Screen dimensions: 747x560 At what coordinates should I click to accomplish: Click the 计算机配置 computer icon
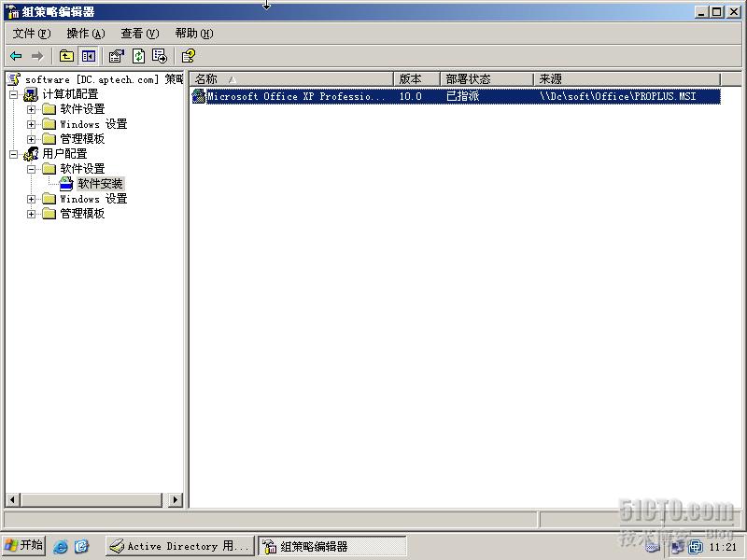(31, 94)
